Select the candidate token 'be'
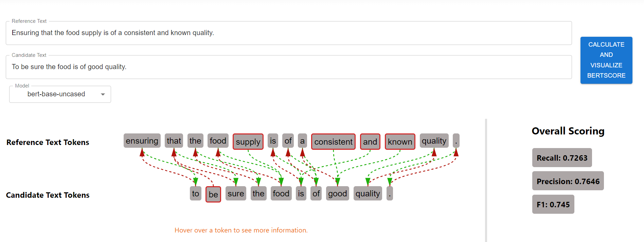The image size is (644, 242). tap(213, 194)
